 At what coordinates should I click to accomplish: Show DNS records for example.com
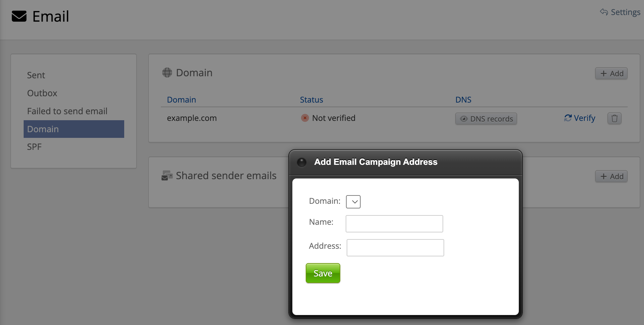(x=486, y=119)
